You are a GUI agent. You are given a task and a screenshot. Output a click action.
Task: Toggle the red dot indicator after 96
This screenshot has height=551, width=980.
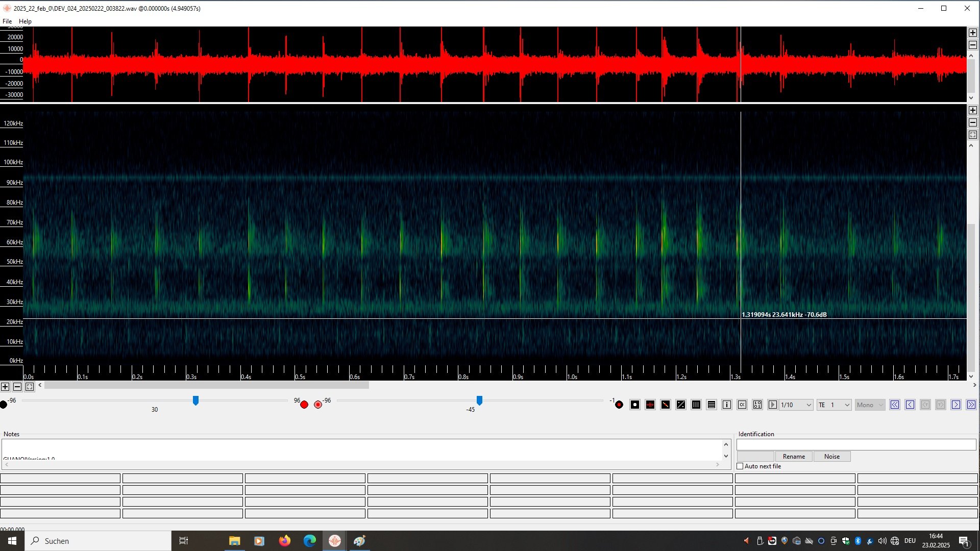[304, 405]
